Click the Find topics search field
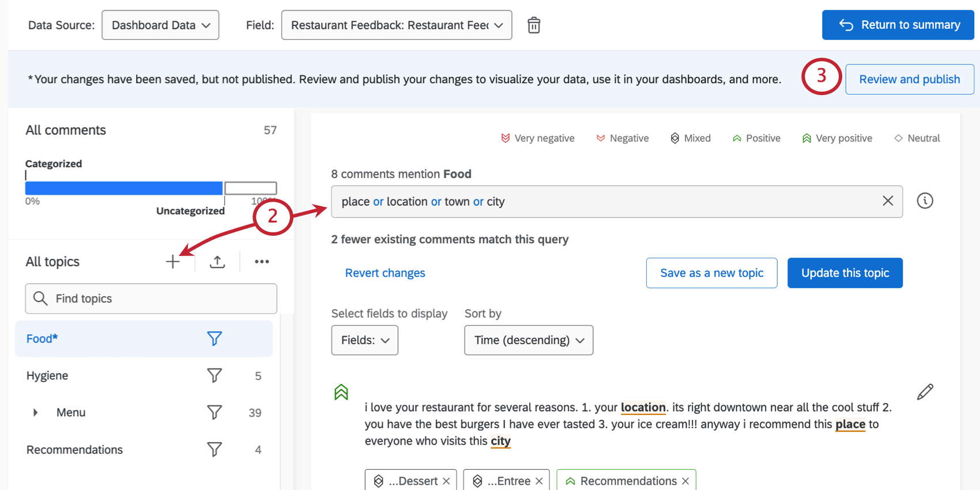980x490 pixels. [151, 299]
